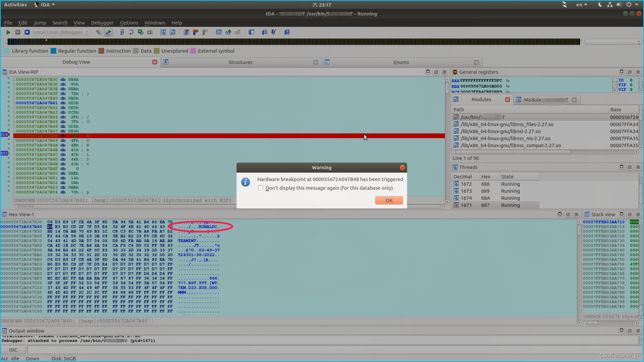Click the Step over toolbar icon

(x=131, y=32)
